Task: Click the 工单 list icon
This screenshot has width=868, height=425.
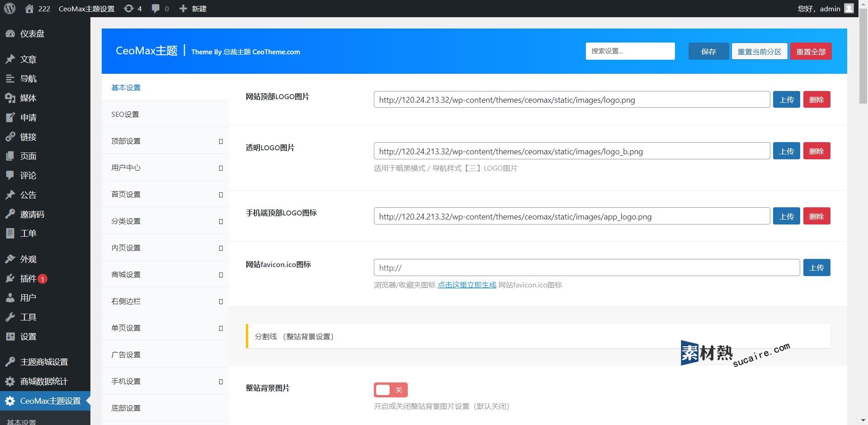Action: pyautogui.click(x=10, y=234)
